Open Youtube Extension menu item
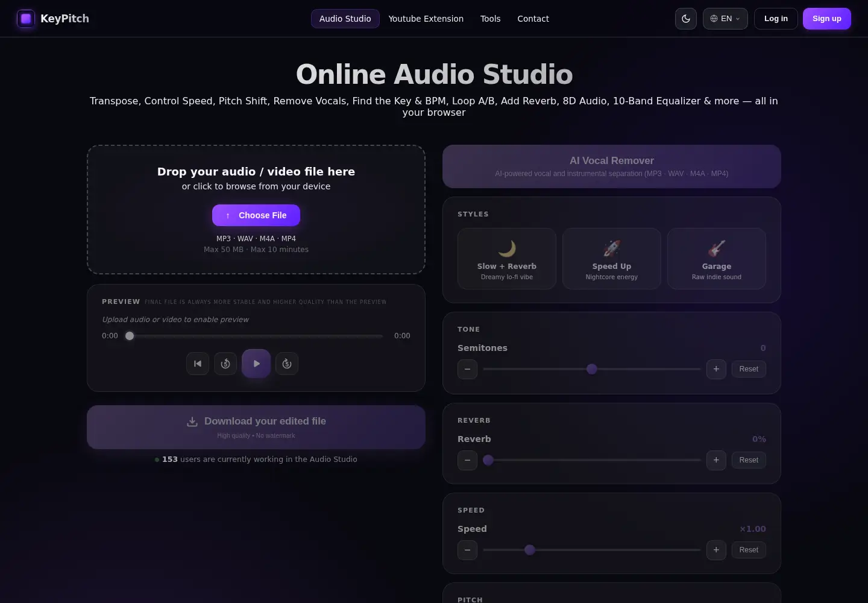Screen dimensions: 868x603 pos(426,19)
